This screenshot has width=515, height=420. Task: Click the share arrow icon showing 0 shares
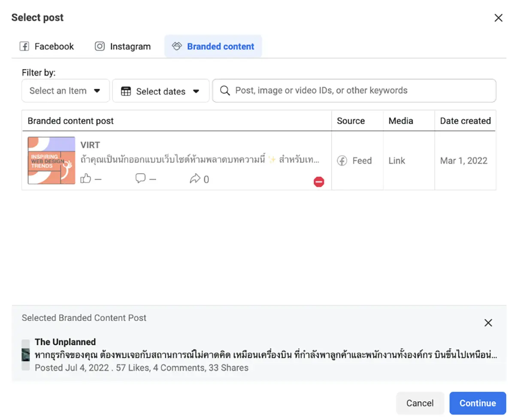coord(195,178)
